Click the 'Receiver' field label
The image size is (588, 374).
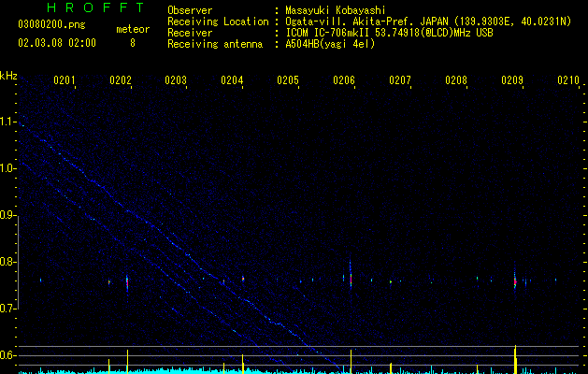[190, 33]
